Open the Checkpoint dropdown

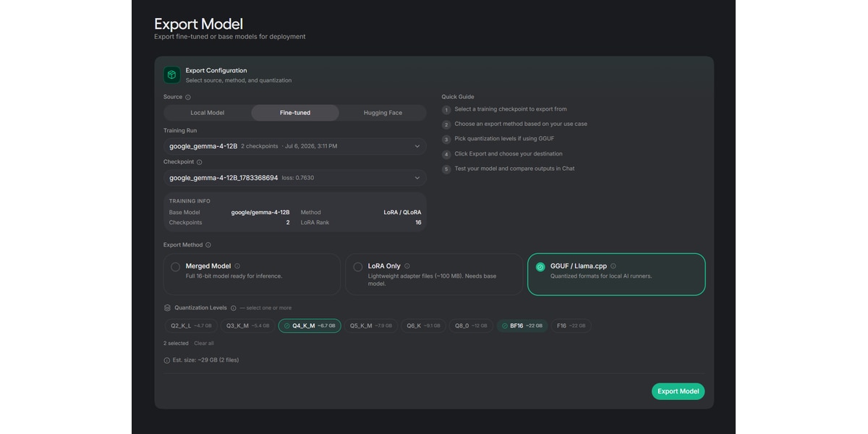click(295, 177)
